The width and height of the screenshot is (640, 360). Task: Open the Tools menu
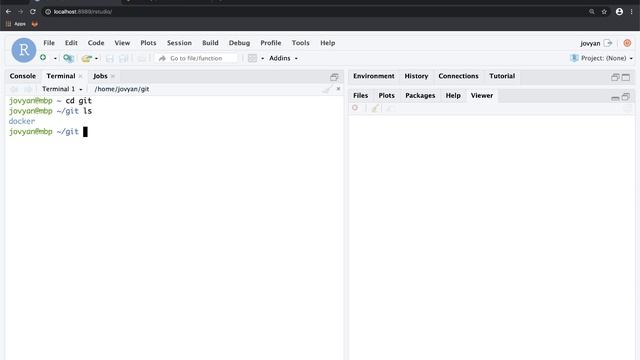(x=300, y=43)
